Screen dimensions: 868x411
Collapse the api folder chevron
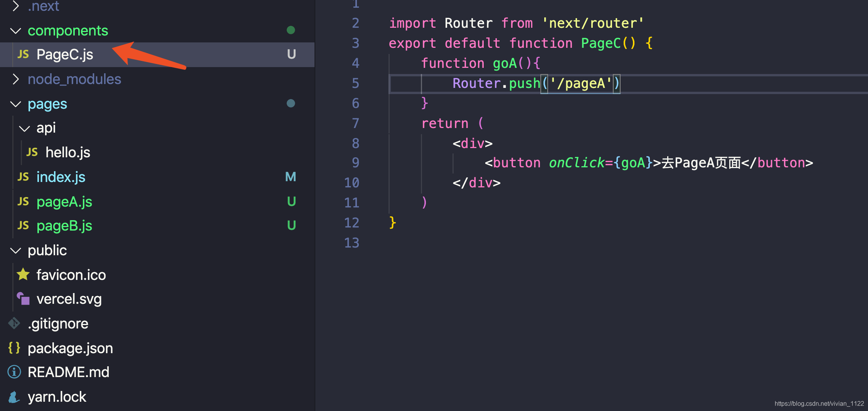click(x=24, y=128)
